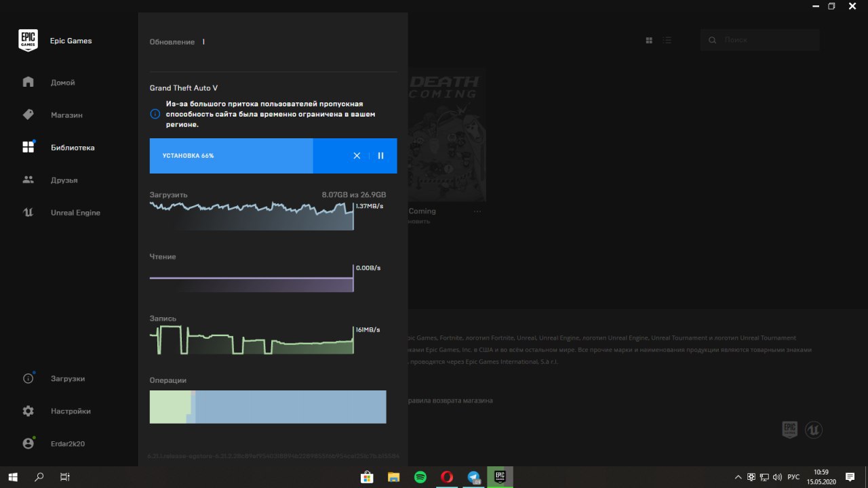This screenshot has height=488, width=868.
Task: Open the volume control in the system tray
Action: 776,477
